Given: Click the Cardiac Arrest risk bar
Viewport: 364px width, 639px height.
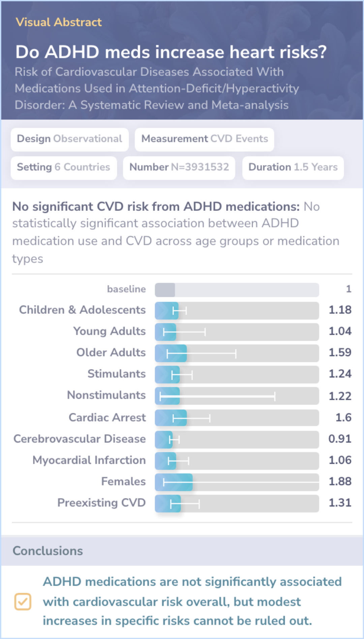Looking at the screenshot, I should click(237, 418).
